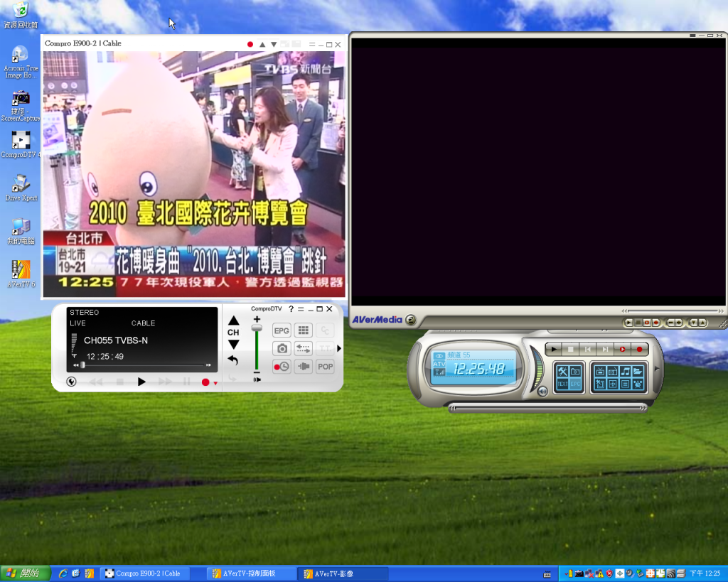728x582 pixels.
Task: Open EPG in the AVerTV panel
Action: point(575,384)
